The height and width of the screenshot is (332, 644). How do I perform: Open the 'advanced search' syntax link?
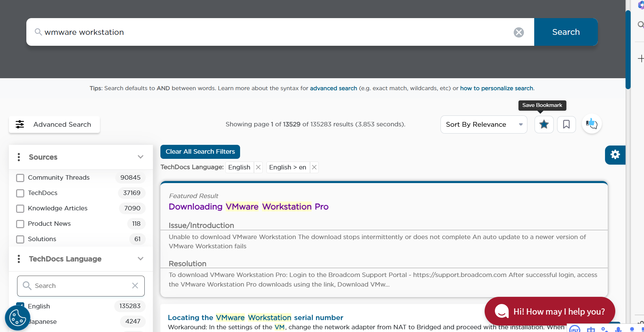pos(333,88)
